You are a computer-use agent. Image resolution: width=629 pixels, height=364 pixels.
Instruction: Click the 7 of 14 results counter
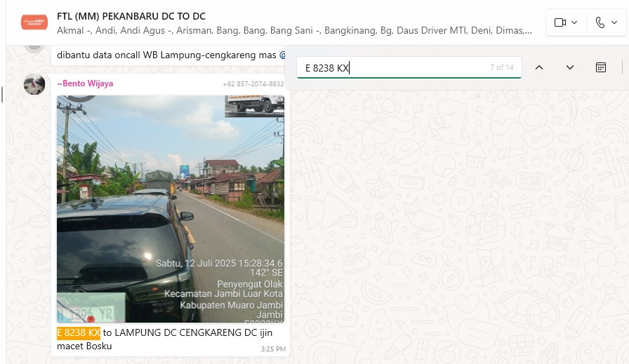[501, 67]
